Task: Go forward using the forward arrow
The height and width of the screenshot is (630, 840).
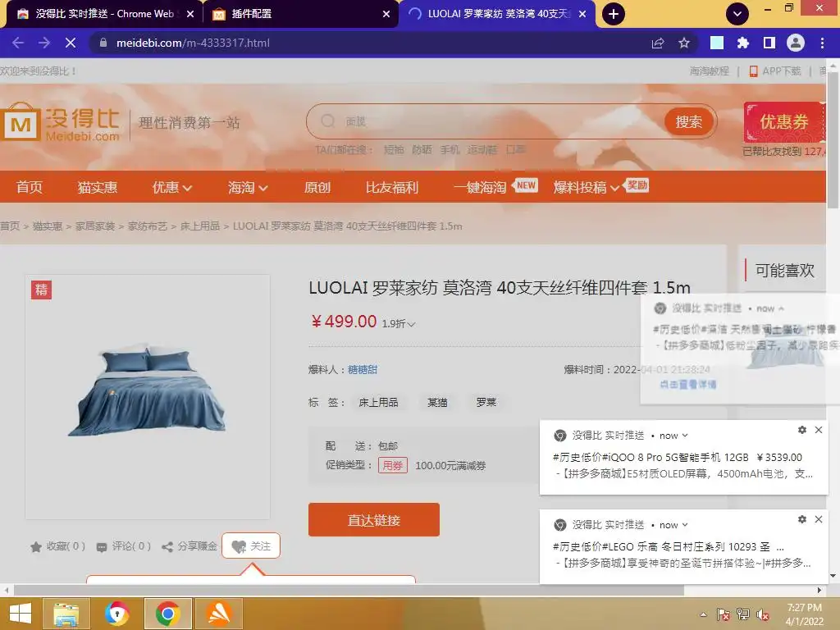Action: (44, 43)
